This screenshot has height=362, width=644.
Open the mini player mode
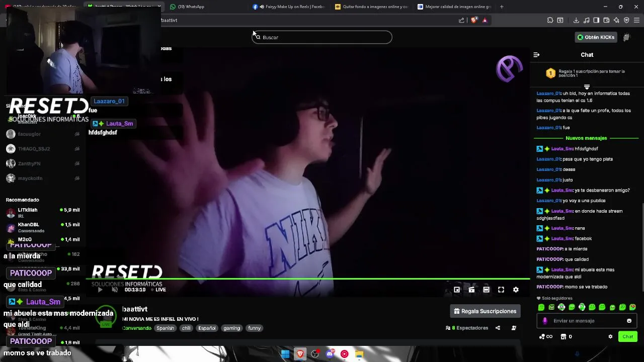pos(457,290)
